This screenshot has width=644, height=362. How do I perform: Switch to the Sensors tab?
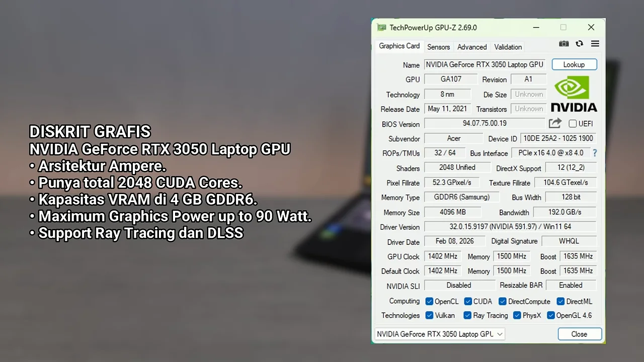pos(438,47)
